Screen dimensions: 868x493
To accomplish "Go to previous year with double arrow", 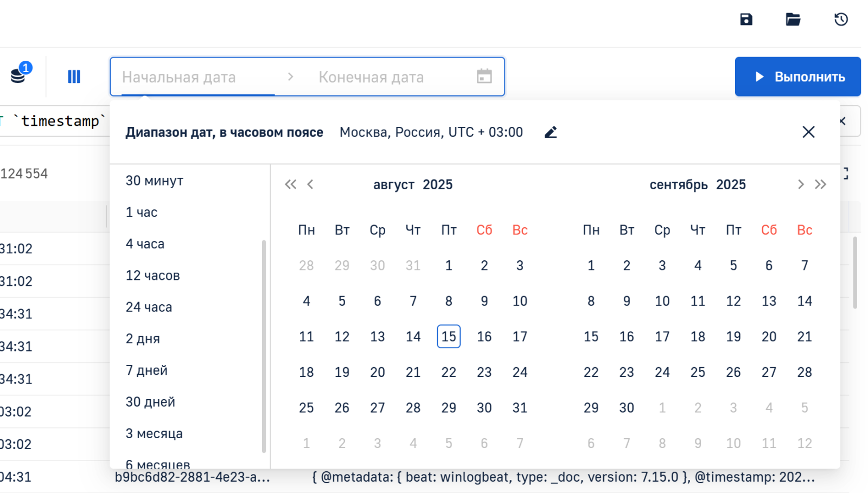I will pos(290,184).
